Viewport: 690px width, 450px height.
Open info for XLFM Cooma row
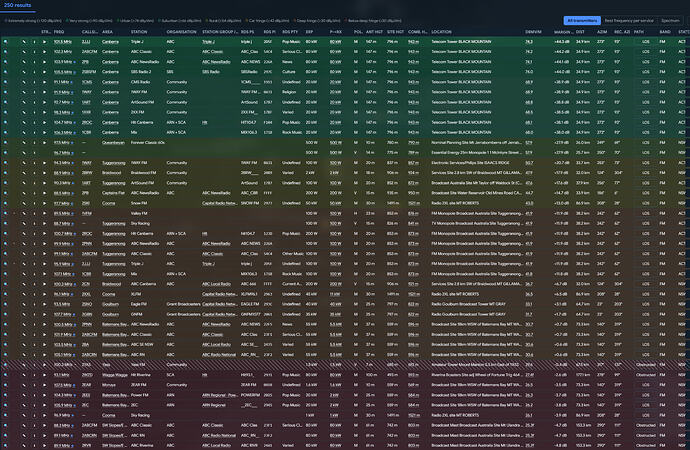pos(34,294)
